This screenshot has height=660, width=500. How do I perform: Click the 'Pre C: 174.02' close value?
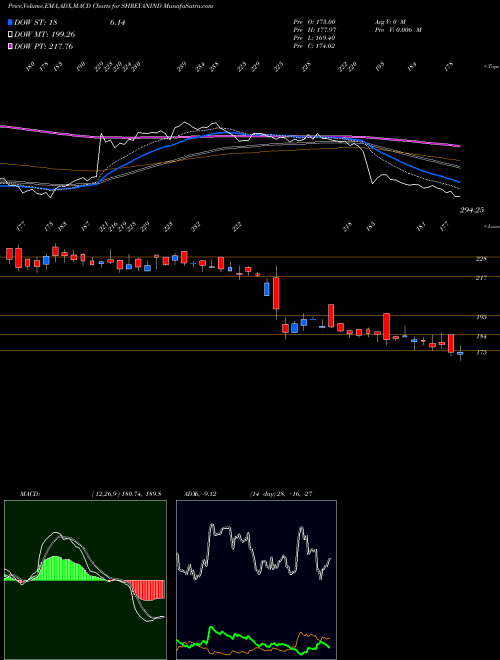314,46
